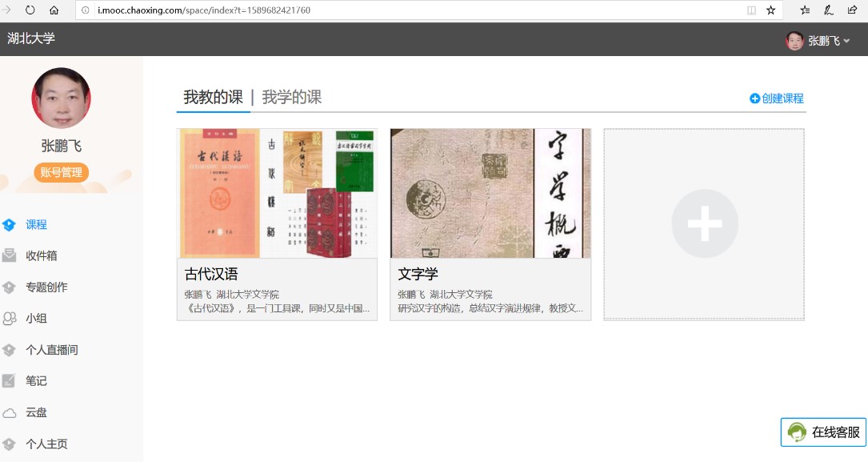Click the 创建课程 link

tap(776, 98)
